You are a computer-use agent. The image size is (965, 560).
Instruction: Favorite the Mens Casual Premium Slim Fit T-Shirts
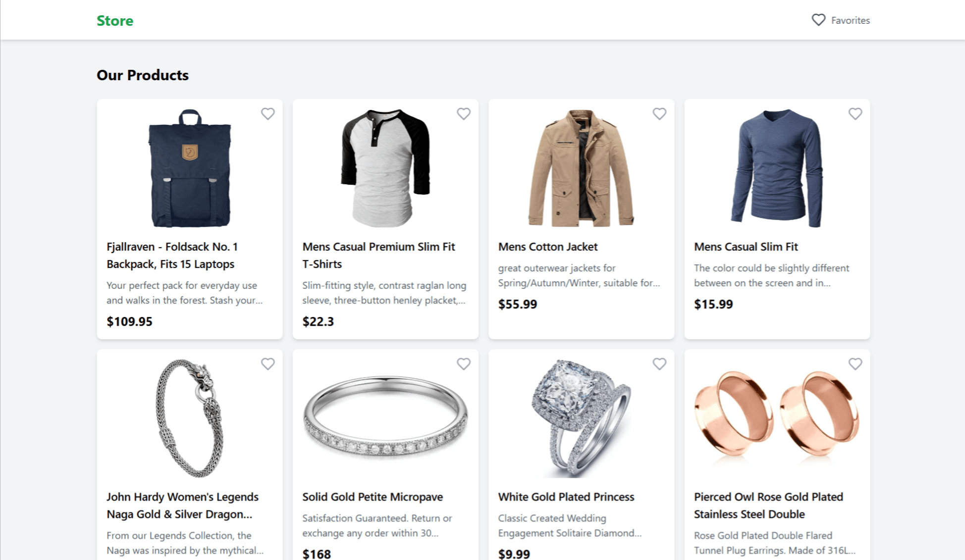464,113
